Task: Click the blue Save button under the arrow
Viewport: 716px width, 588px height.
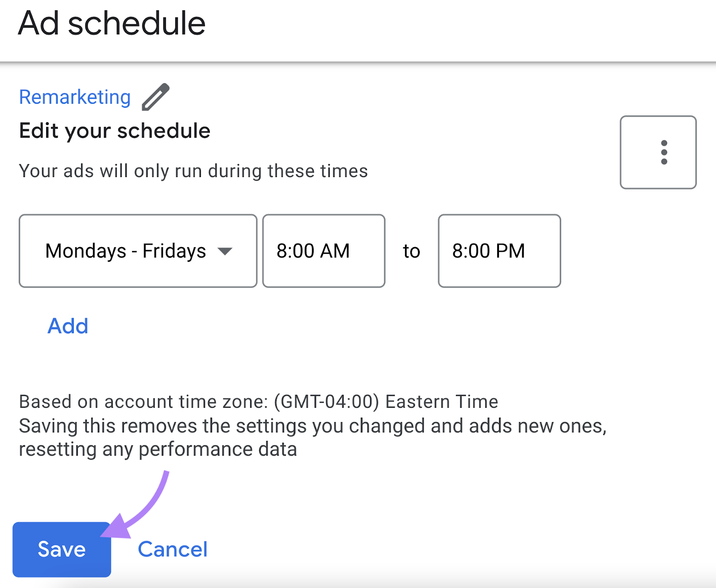Action: [62, 549]
